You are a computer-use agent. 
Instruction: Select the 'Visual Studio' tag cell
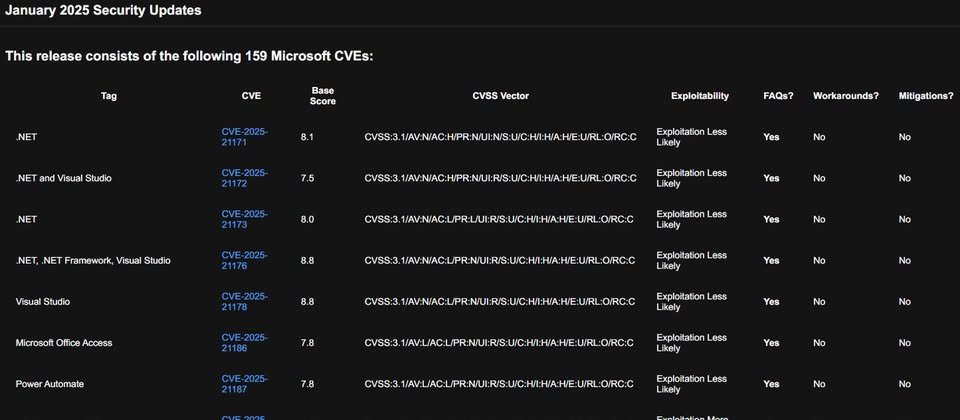click(x=43, y=302)
